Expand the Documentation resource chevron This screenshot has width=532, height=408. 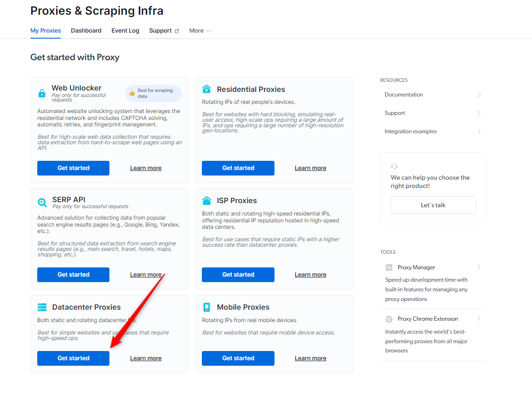tap(479, 95)
